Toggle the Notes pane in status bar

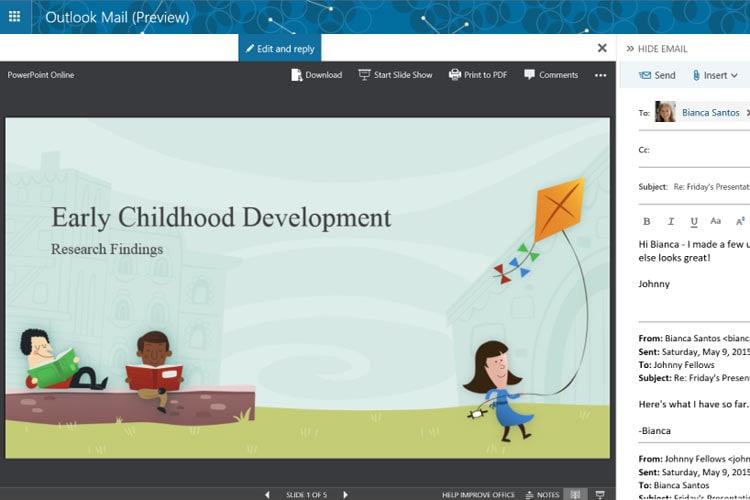(543, 494)
